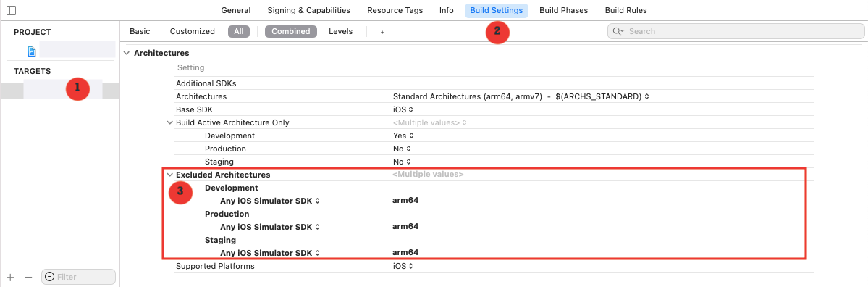Show Customized build settings
868x287 pixels.
(x=192, y=32)
